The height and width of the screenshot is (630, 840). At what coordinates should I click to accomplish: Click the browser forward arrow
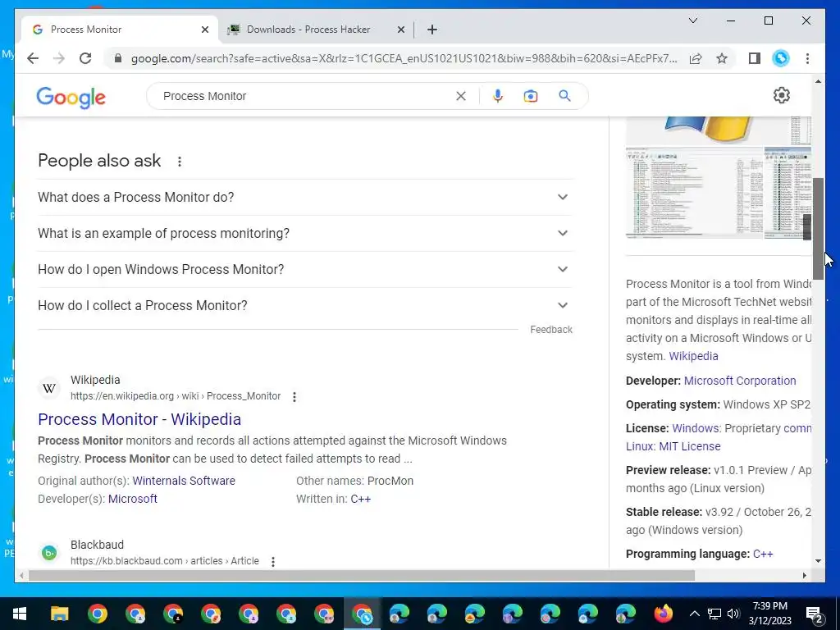[59, 58]
